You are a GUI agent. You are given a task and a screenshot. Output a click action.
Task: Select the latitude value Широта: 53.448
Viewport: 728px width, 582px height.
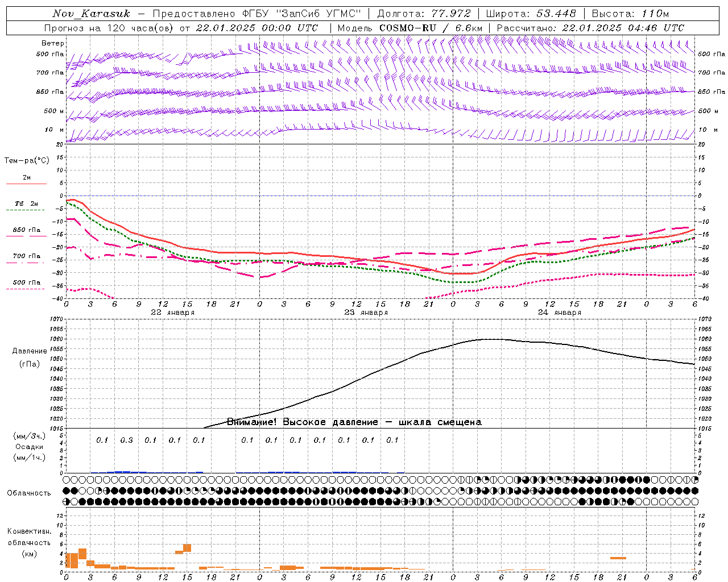pyautogui.click(x=531, y=14)
